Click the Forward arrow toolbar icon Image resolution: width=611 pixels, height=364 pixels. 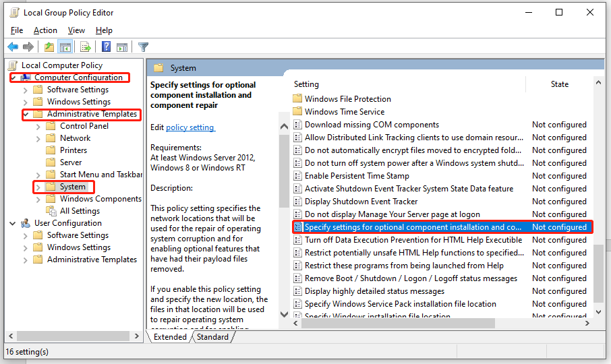coord(28,47)
